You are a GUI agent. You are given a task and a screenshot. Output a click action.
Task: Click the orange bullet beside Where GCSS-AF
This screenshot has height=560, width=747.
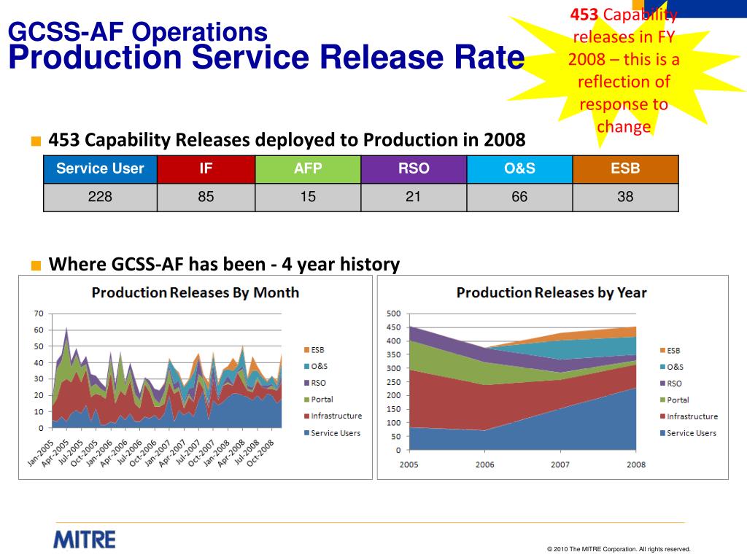pos(36,265)
